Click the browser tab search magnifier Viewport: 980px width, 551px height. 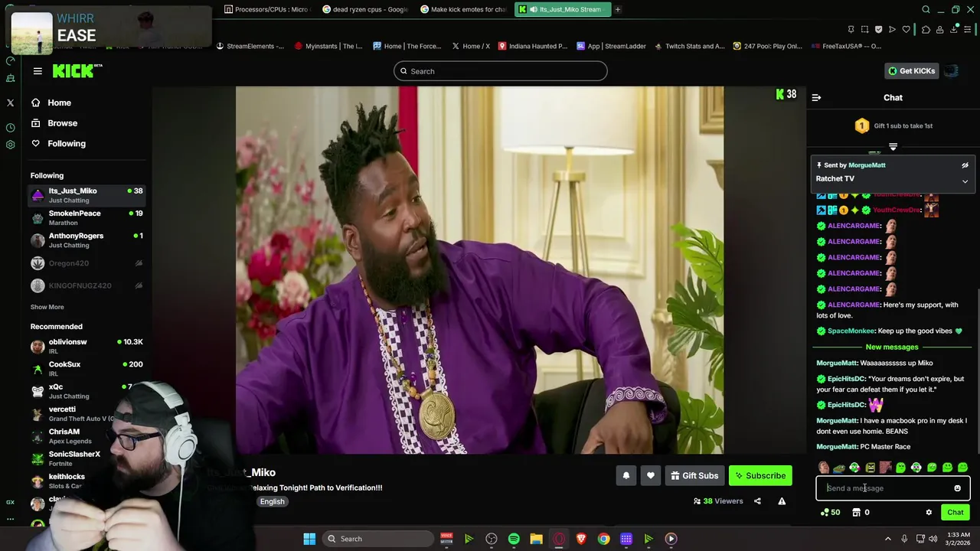pos(926,9)
